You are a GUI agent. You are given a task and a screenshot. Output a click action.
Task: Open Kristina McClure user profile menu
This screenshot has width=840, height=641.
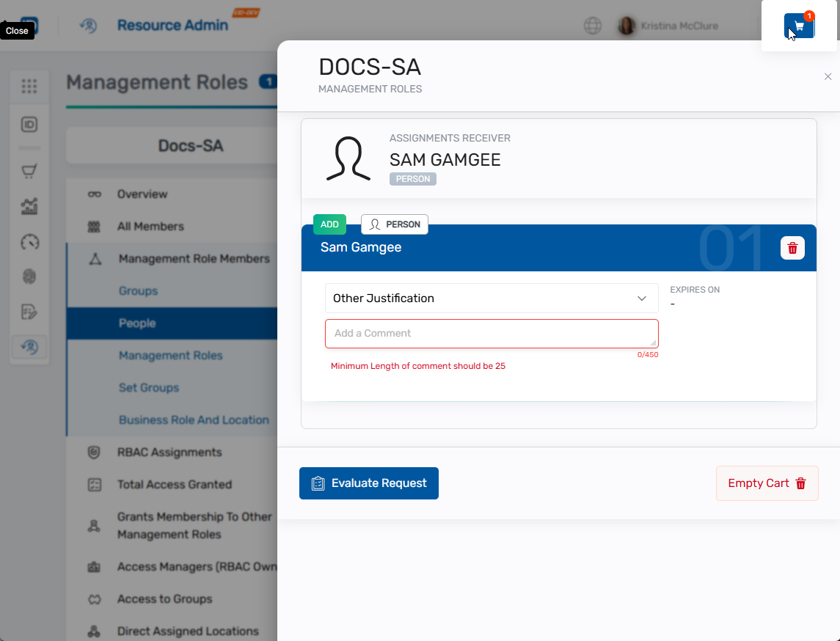[669, 26]
